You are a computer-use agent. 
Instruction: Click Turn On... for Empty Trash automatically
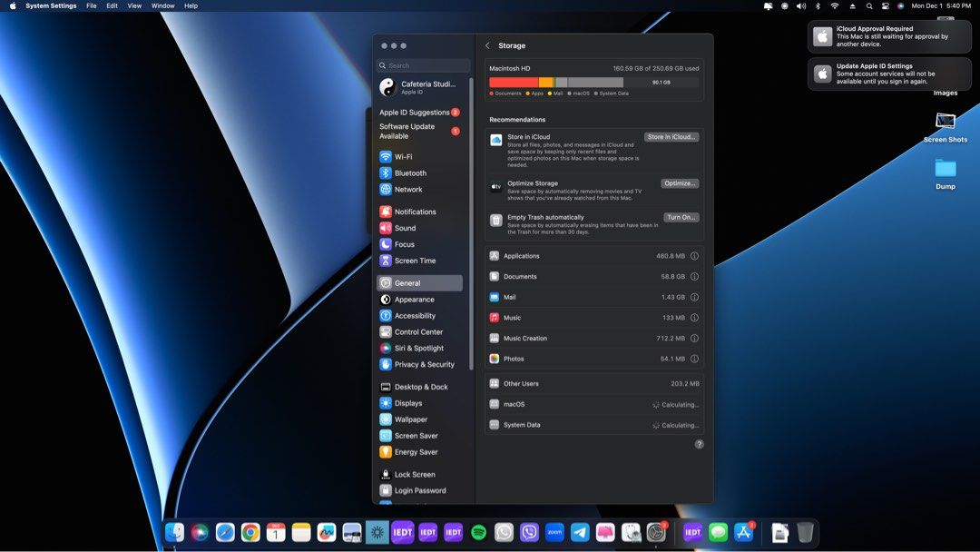coord(681,217)
